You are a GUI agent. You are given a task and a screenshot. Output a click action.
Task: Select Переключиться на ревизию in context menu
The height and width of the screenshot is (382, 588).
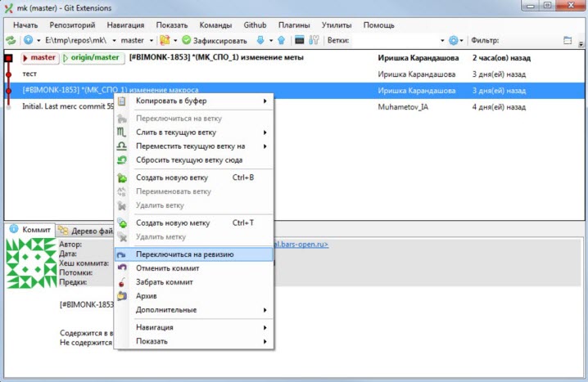tap(184, 254)
